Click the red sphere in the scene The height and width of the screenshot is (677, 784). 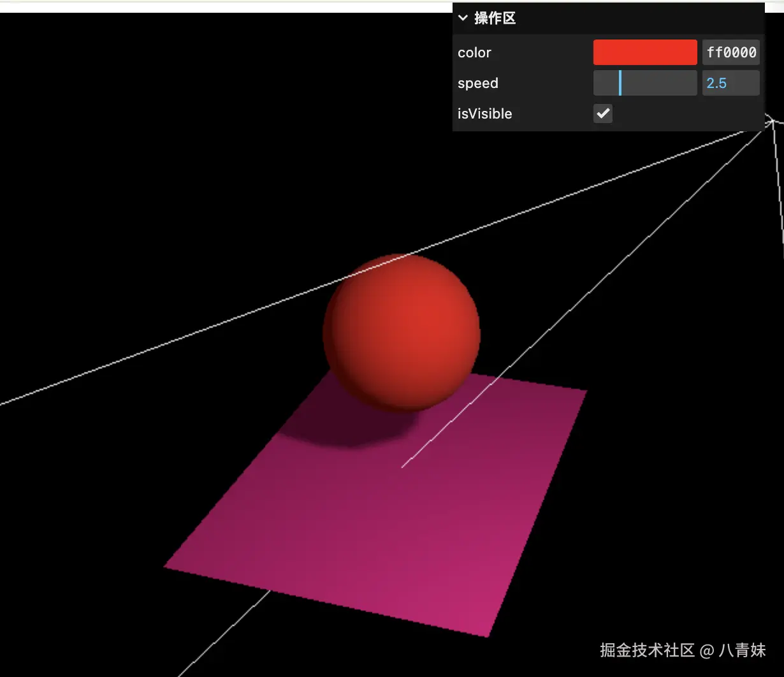pyautogui.click(x=402, y=332)
